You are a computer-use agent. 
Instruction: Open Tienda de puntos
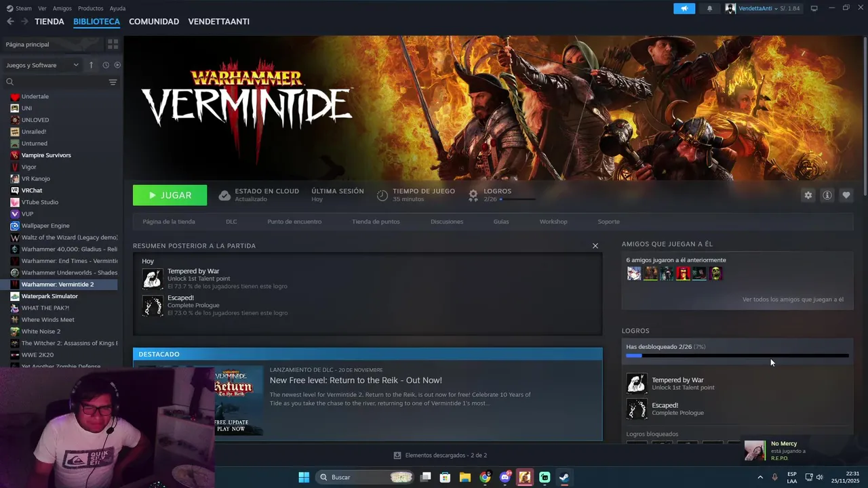coord(376,222)
